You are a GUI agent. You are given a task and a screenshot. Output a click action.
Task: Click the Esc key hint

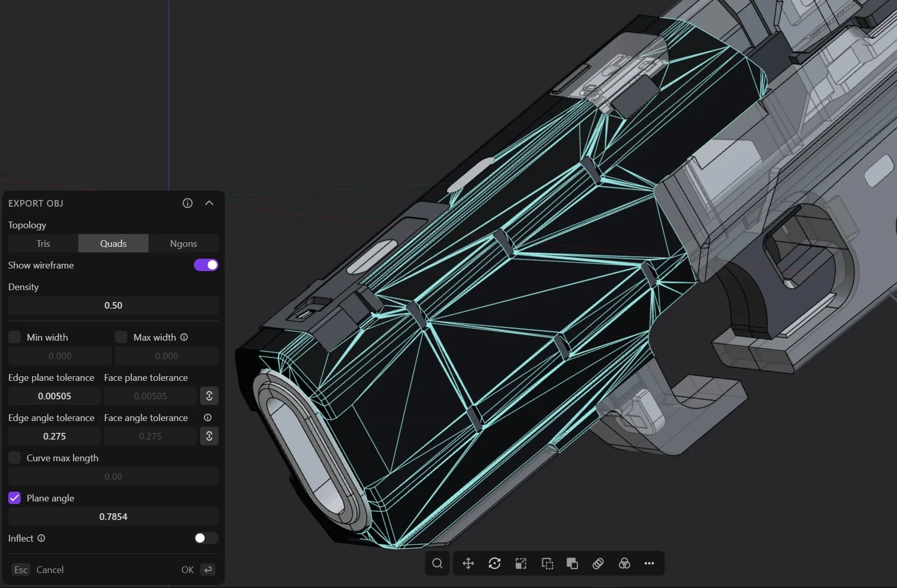21,569
